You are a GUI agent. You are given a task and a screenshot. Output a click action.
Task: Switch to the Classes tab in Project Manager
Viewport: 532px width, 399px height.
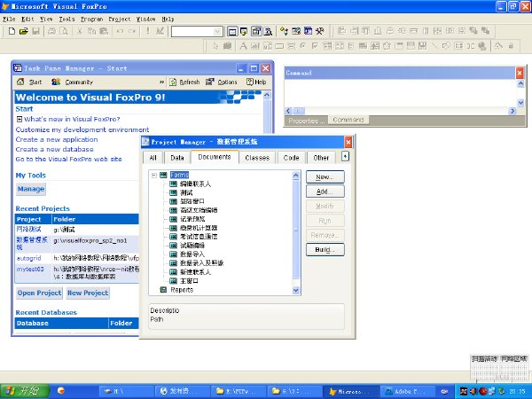(x=257, y=158)
